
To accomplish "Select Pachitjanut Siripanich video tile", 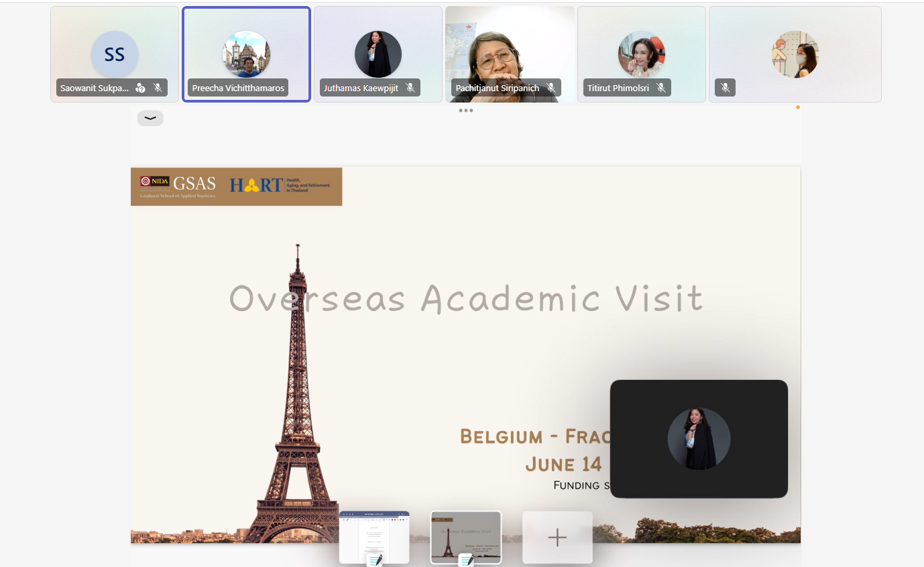I will click(x=510, y=54).
